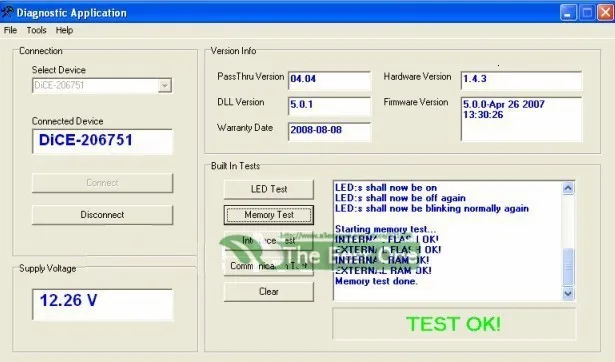615x362 pixels.
Task: Close the Diagnostic Application window
Action: click(x=606, y=13)
